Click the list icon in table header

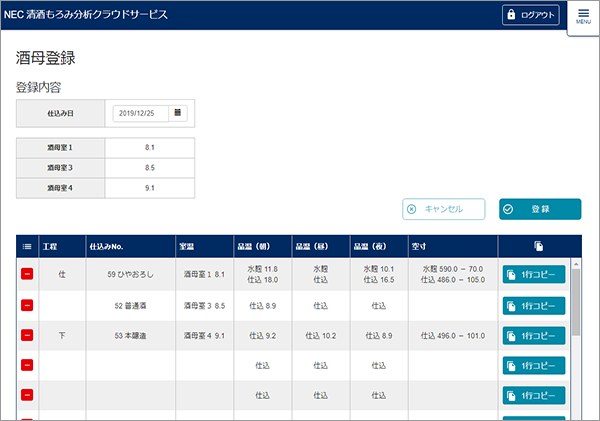[x=27, y=245]
